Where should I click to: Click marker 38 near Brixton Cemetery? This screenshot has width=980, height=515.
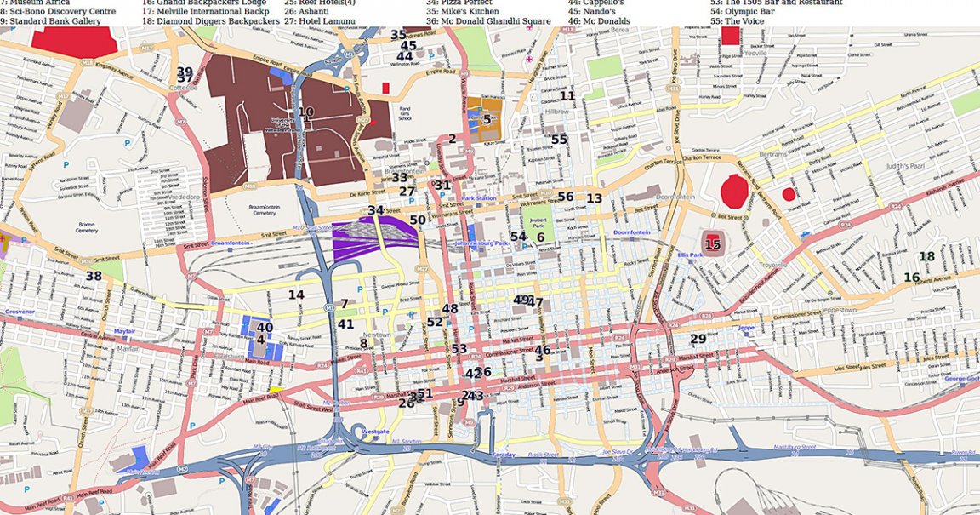click(x=94, y=276)
